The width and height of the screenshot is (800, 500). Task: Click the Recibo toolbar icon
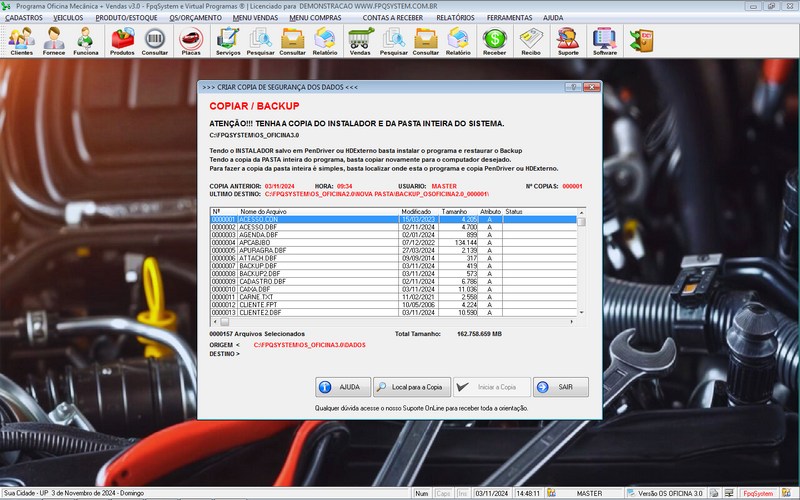point(530,40)
